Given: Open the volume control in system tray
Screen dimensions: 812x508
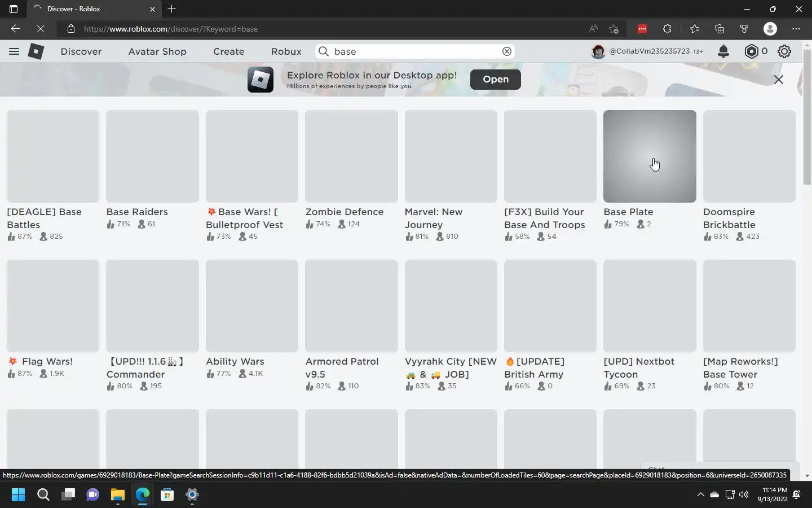Looking at the screenshot, I should (744, 495).
